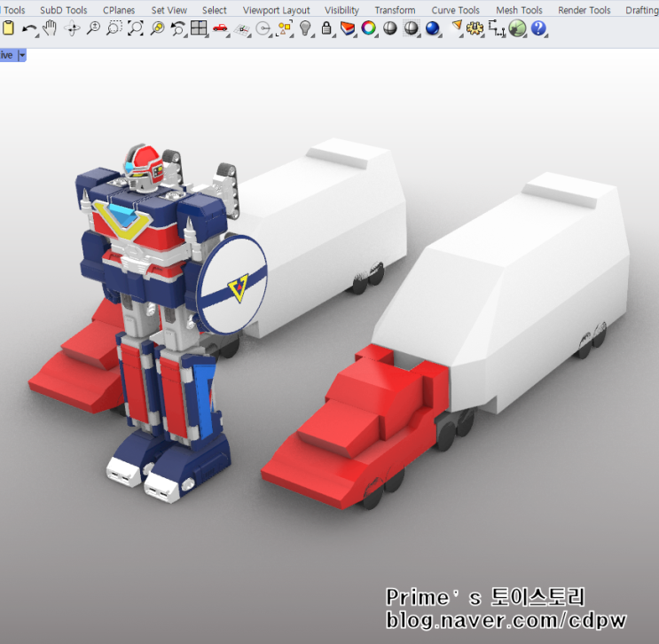Click Undo View Change icon
The height and width of the screenshot is (644, 659).
[x=178, y=28]
